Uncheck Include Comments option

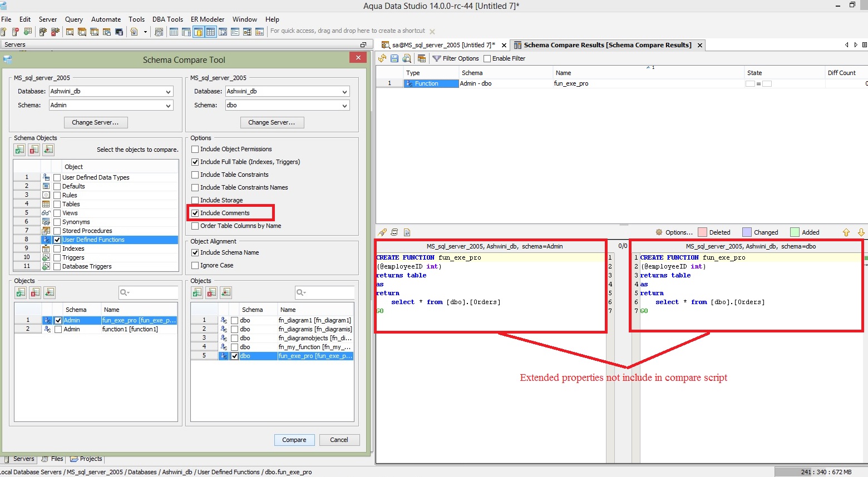coord(195,213)
